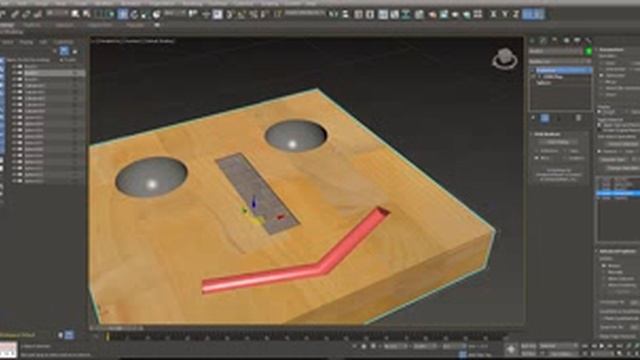
Task: Activate the Select and Move tool
Action: [122, 14]
